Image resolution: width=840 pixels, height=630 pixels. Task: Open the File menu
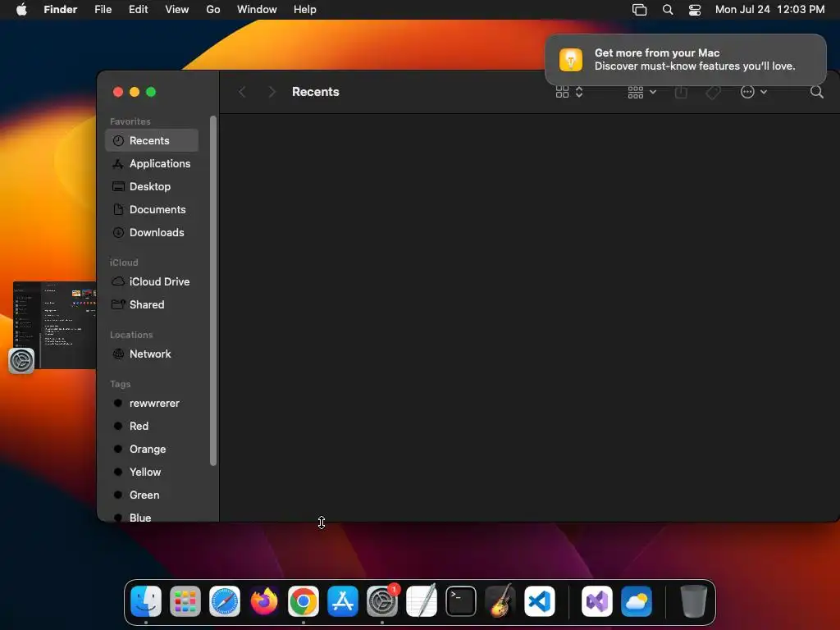pyautogui.click(x=103, y=10)
